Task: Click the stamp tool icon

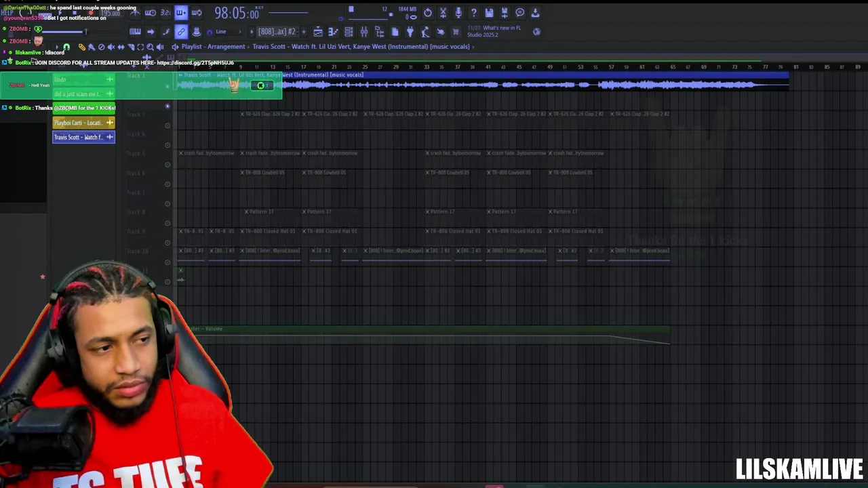Action: click(x=197, y=32)
